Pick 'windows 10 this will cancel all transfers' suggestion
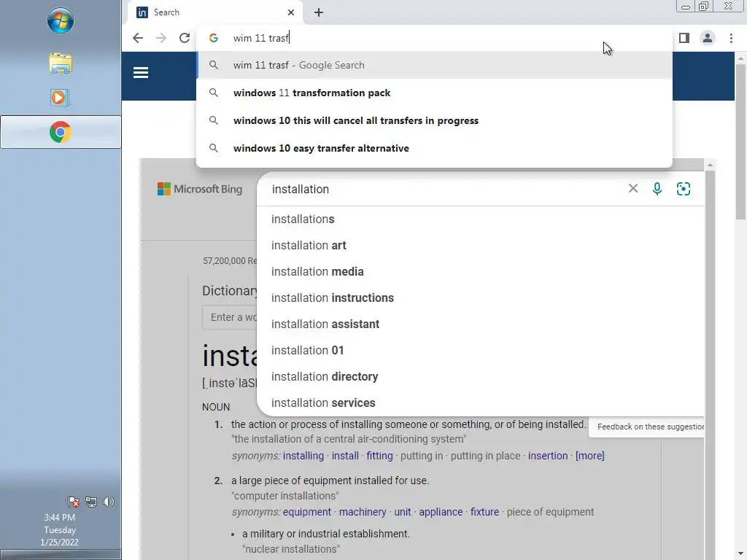 coord(435,120)
